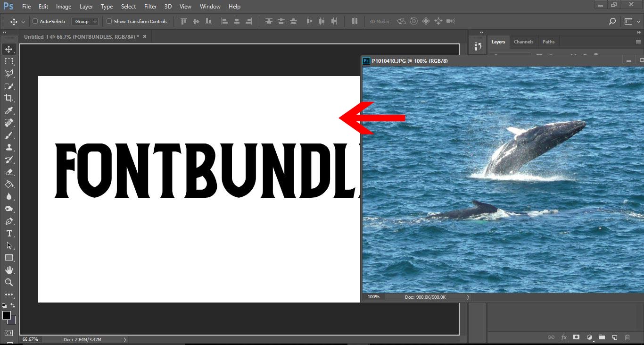Switch to the Paths tab
This screenshot has height=345, width=644.
pos(548,42)
